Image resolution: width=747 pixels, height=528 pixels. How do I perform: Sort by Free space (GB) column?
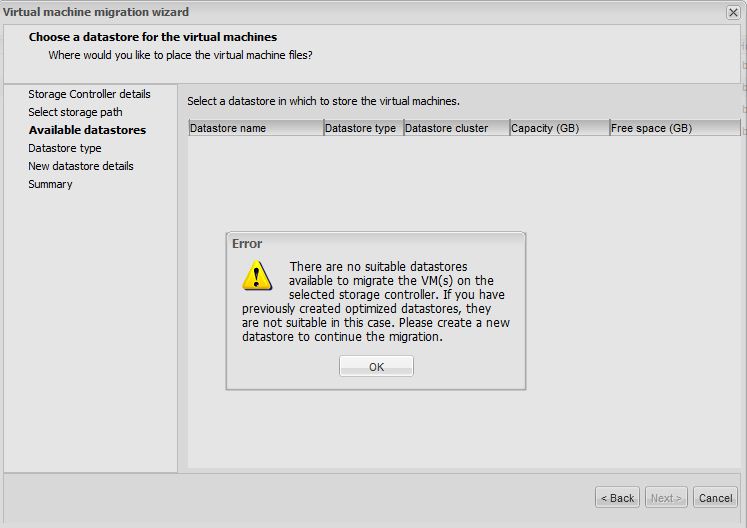(x=674, y=128)
